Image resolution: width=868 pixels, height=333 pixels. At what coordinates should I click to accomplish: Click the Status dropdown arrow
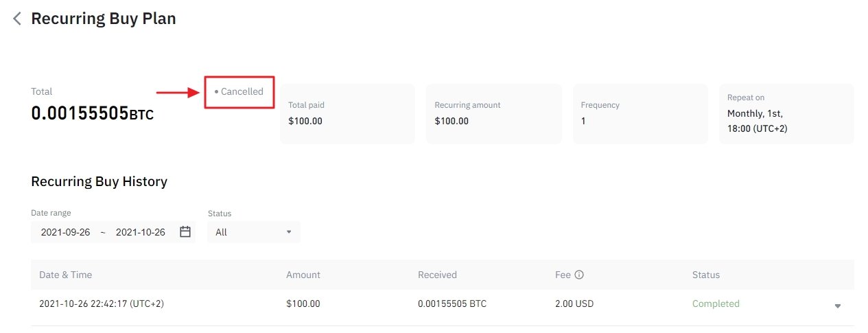click(x=289, y=232)
